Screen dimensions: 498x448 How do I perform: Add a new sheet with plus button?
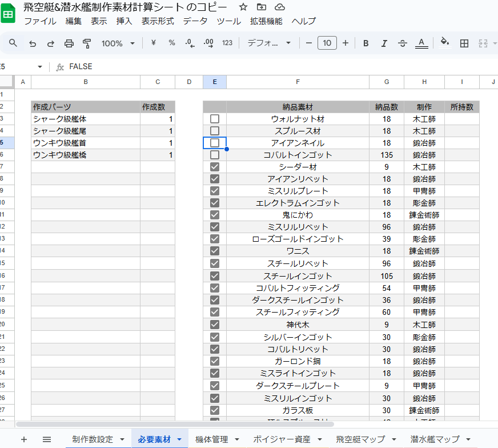click(24, 439)
